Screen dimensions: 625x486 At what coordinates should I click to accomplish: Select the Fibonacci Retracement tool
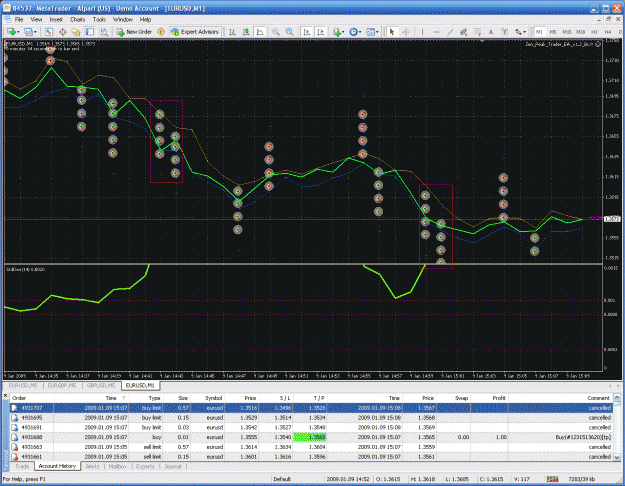[477, 32]
